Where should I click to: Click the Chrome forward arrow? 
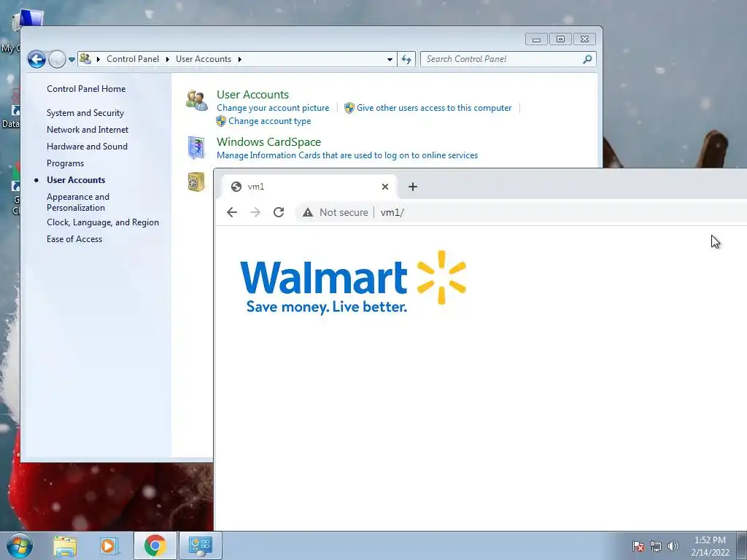[255, 212]
